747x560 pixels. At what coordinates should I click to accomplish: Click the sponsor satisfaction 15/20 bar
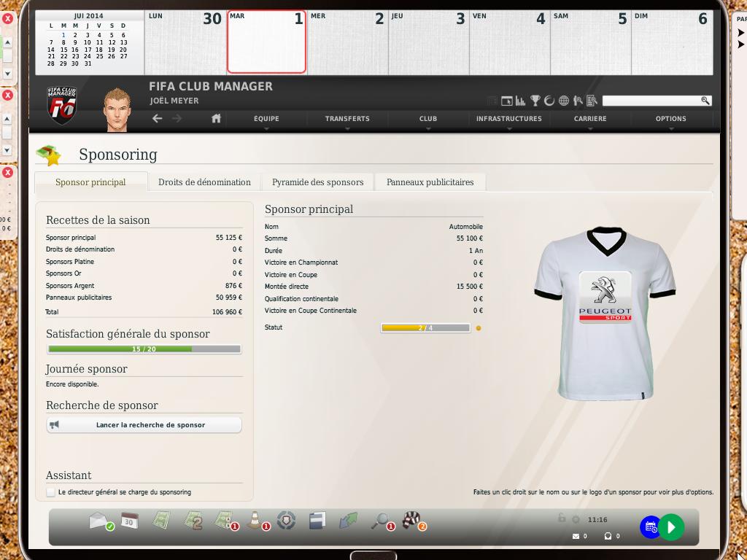(x=144, y=349)
